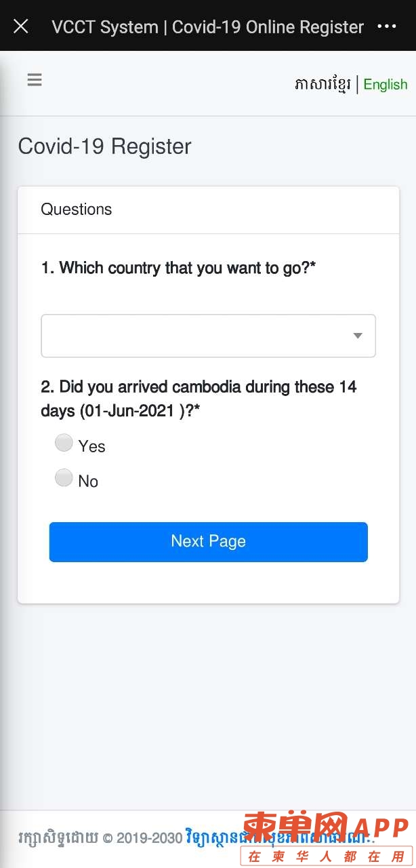The height and width of the screenshot is (868, 416).
Task: Open the hamburger navigation menu
Action: click(35, 80)
